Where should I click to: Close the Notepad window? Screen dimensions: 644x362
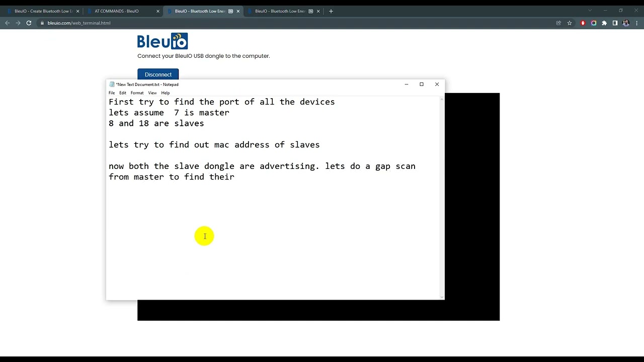pyautogui.click(x=437, y=84)
